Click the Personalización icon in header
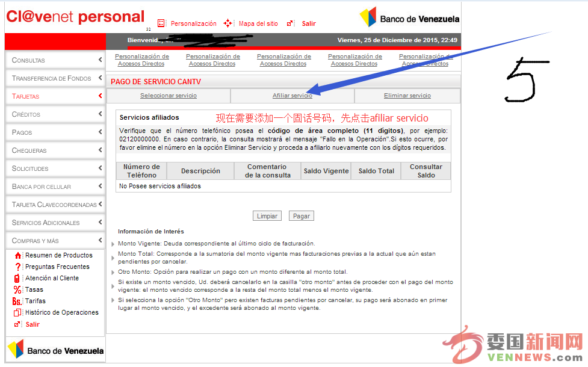Image resolution: width=588 pixels, height=367 pixels. (x=161, y=23)
